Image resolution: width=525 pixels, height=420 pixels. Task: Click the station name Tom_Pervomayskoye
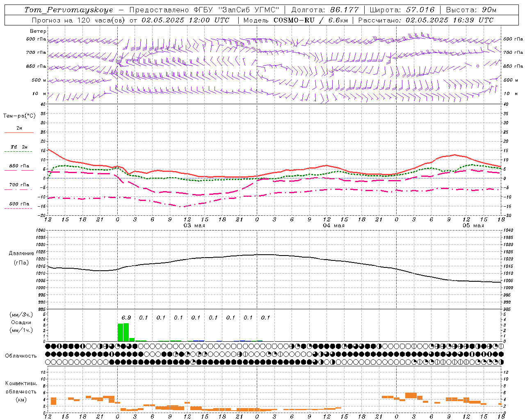tap(68, 10)
